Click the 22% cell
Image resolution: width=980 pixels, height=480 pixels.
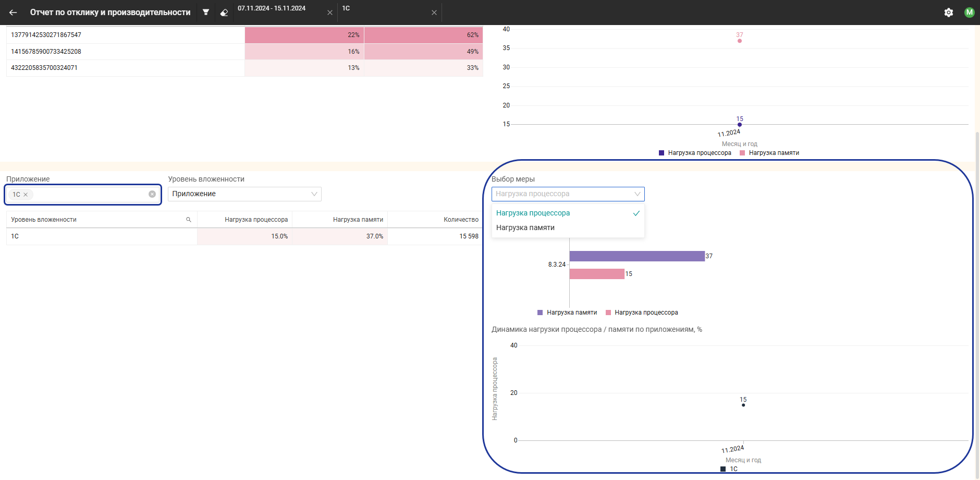tap(304, 35)
